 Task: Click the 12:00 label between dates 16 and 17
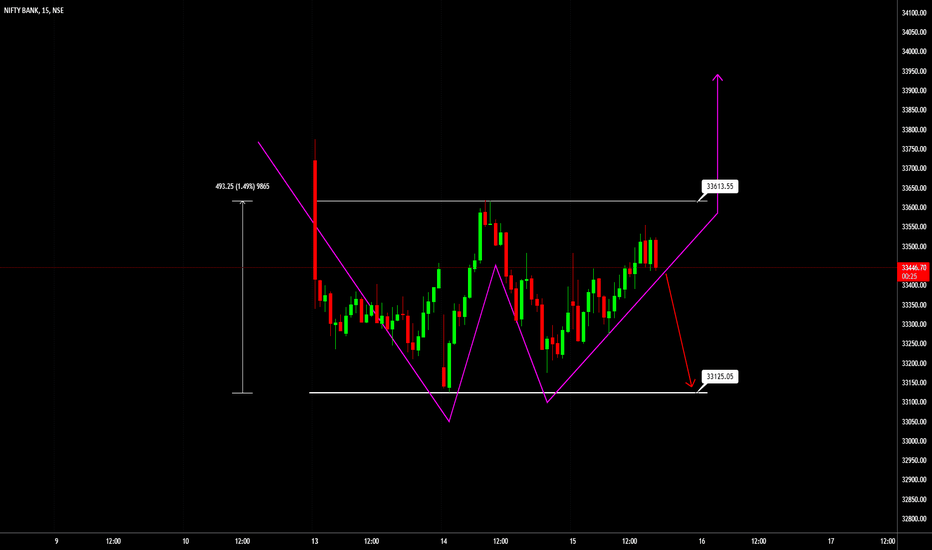pos(758,542)
